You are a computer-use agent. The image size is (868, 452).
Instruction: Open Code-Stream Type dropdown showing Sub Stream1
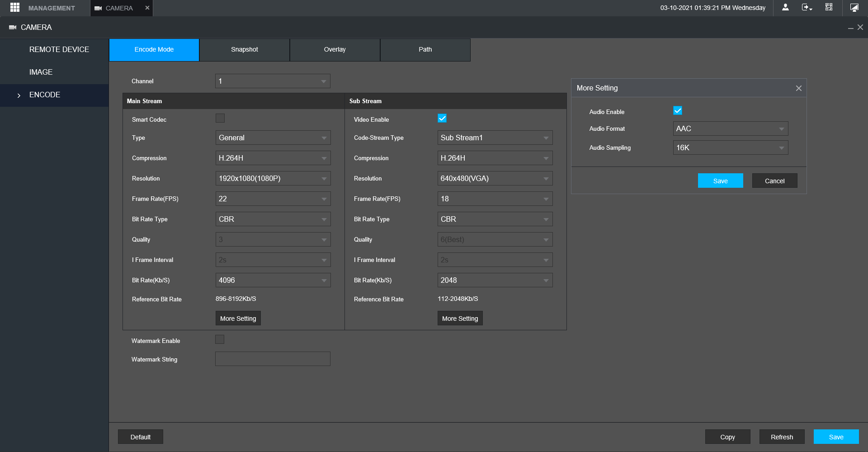tap(495, 138)
